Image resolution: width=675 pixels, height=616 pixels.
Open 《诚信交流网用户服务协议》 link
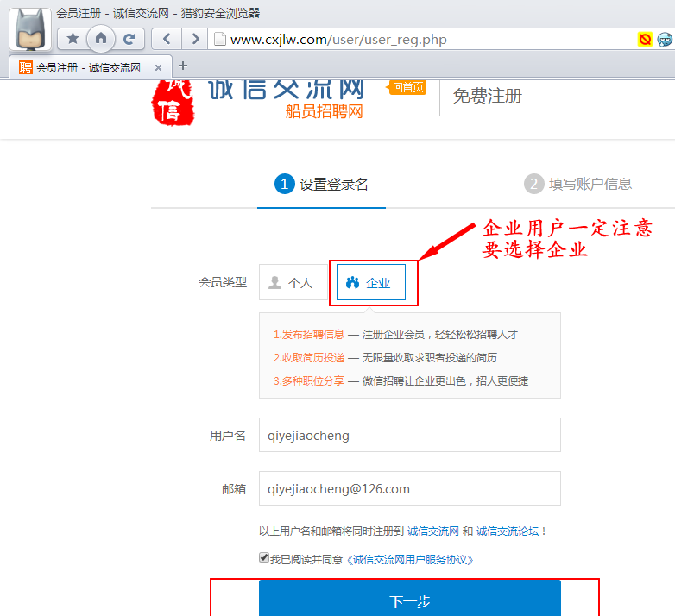tap(410, 560)
